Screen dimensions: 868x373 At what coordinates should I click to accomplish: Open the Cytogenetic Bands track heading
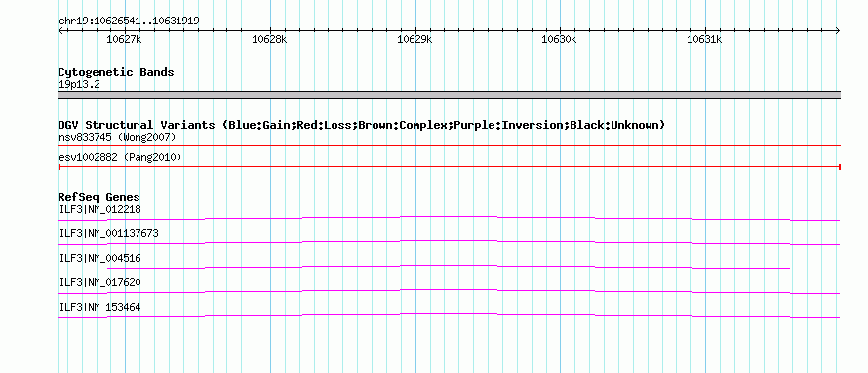click(116, 72)
